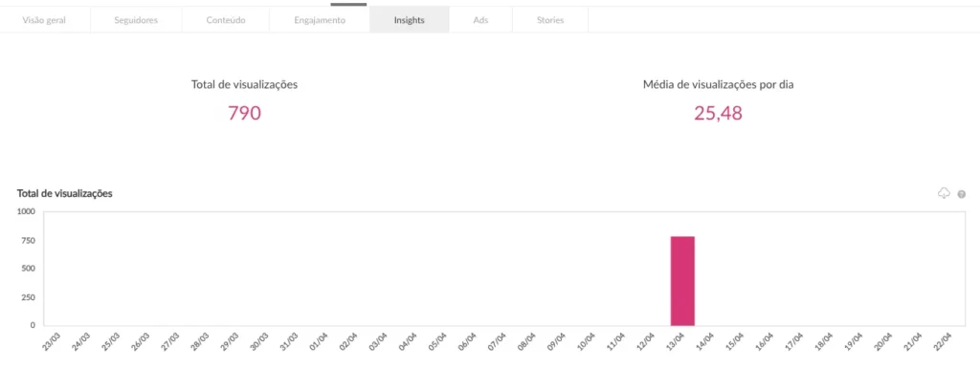Click the help question mark icon
The image size is (980, 369).
[961, 194]
